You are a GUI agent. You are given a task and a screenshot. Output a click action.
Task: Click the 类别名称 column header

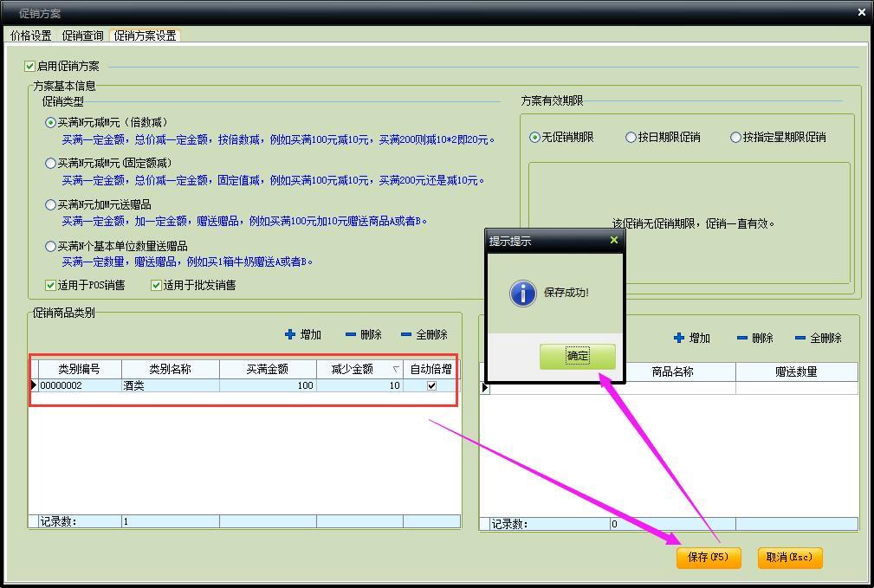click(171, 369)
